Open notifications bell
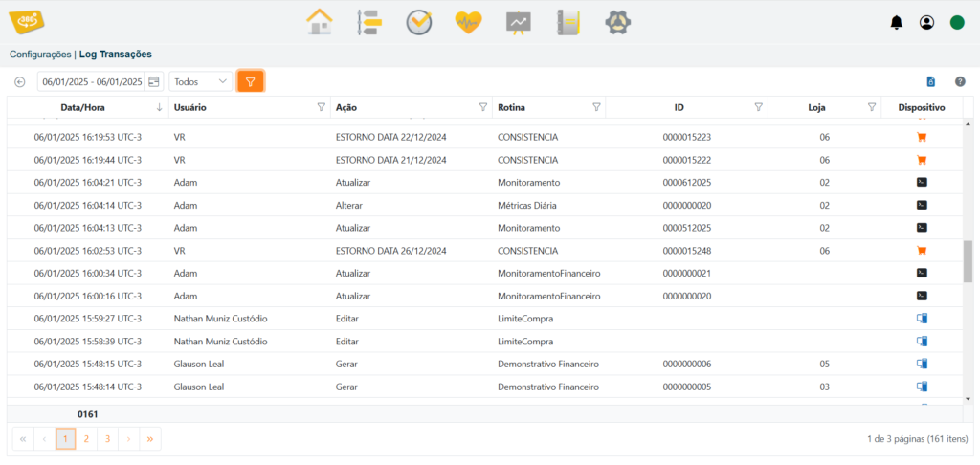 pos(896,23)
